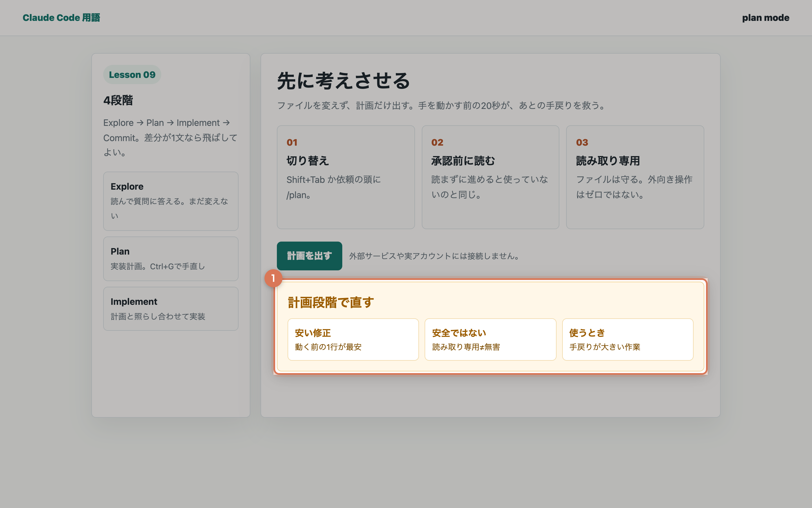Open the Claude Code 用語 header link
Image resolution: width=812 pixels, height=508 pixels.
click(x=61, y=17)
